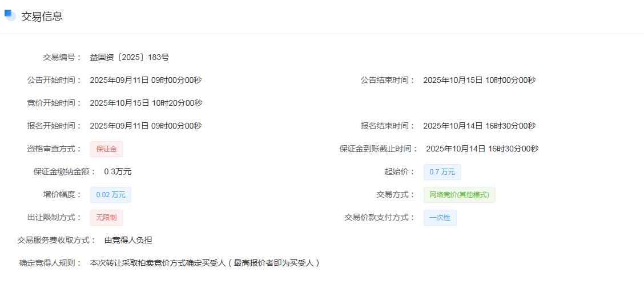
Task: Click the 公告开始时间 date value
Action: pyautogui.click(x=146, y=80)
